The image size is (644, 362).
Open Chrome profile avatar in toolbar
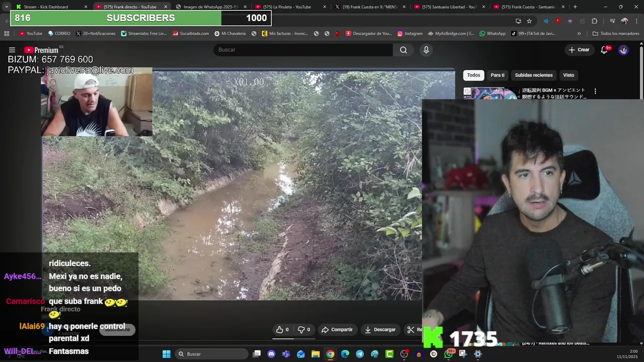point(624,21)
